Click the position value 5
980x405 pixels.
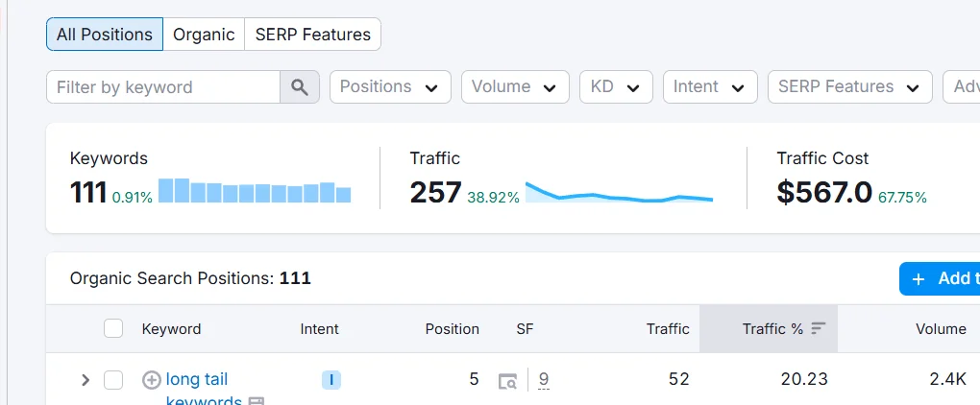point(474,379)
